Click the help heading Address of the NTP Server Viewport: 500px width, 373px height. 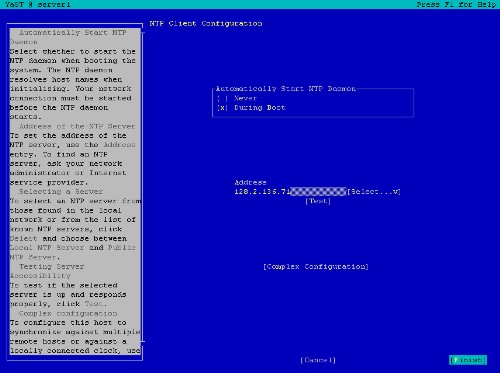[77, 126]
